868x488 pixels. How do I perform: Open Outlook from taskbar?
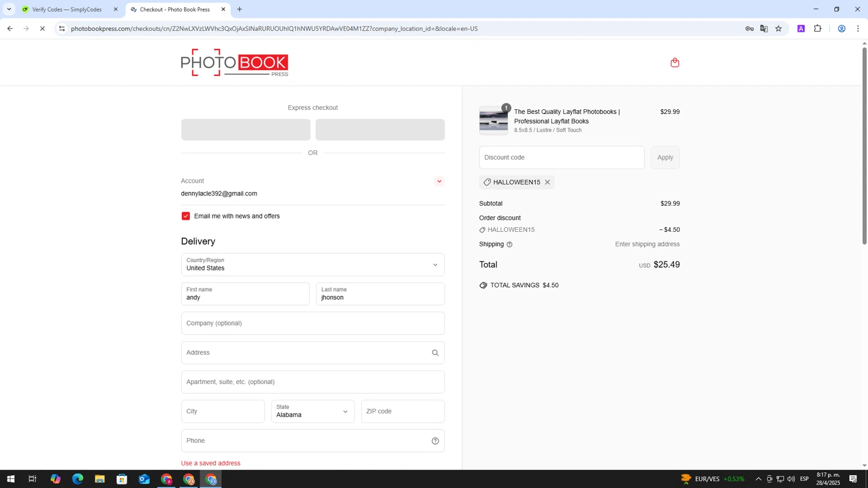[x=144, y=479]
